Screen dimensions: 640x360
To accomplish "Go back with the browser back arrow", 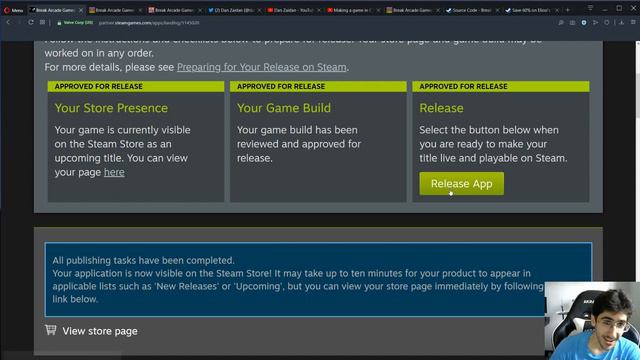I will coord(8,22).
